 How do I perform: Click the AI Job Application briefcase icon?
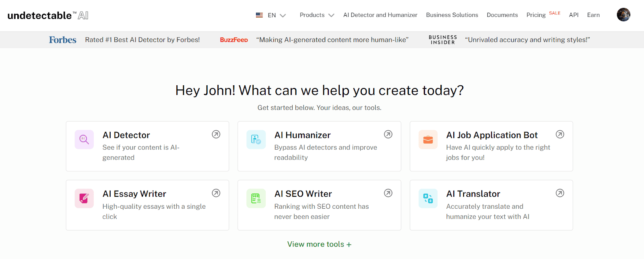pos(428,140)
